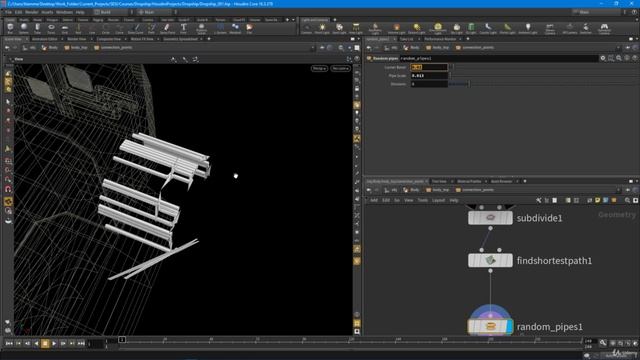This screenshot has height=360, width=640.
Task: Click the Pipe Scale slider track
Action: point(544,76)
